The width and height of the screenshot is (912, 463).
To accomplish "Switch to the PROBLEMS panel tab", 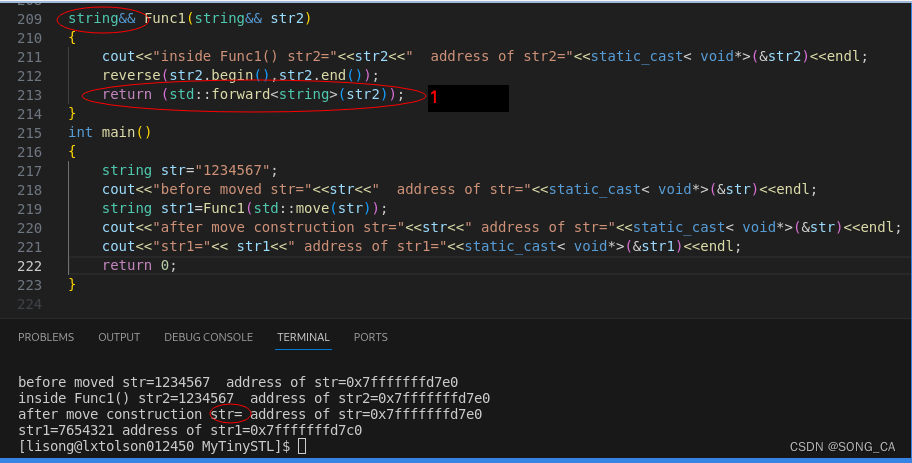I will point(46,337).
